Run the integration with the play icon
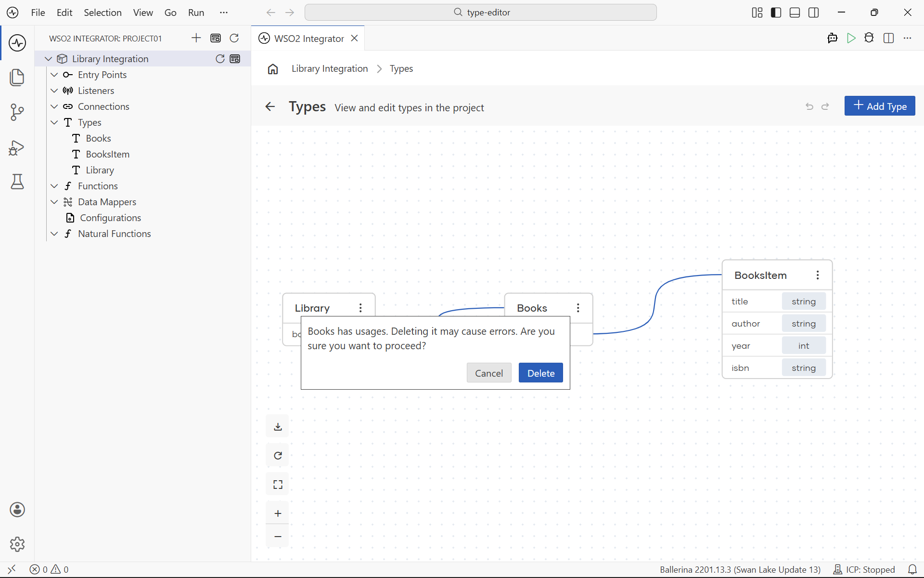The width and height of the screenshot is (924, 578). point(851,38)
